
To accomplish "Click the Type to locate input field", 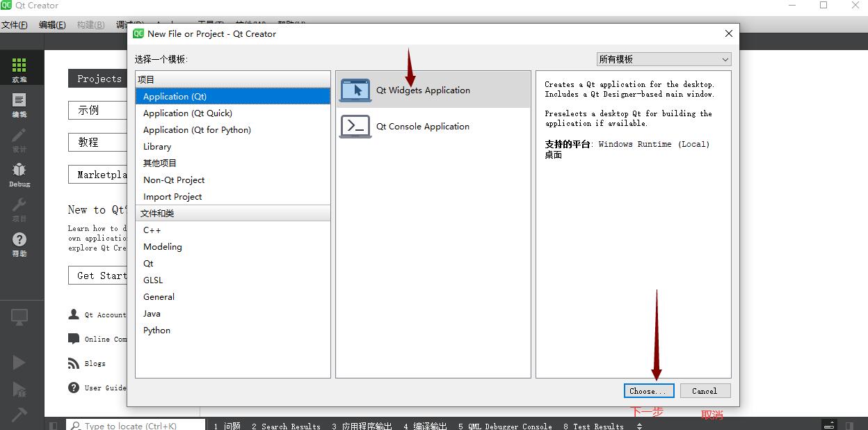I will click(135, 425).
